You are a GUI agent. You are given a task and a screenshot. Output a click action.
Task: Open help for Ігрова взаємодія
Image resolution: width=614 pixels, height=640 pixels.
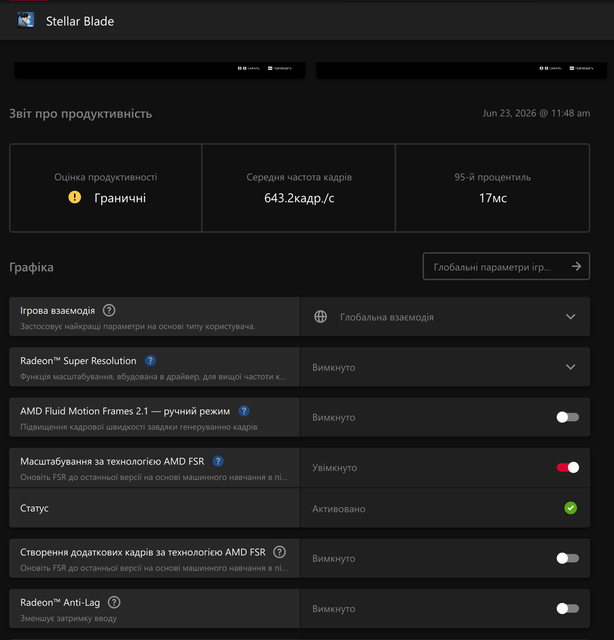tap(109, 310)
